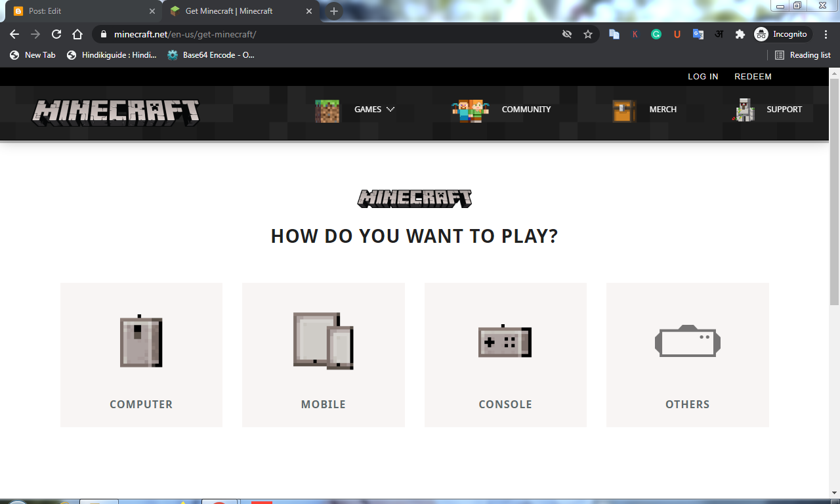Switch to the Post: Edit tab

click(82, 11)
